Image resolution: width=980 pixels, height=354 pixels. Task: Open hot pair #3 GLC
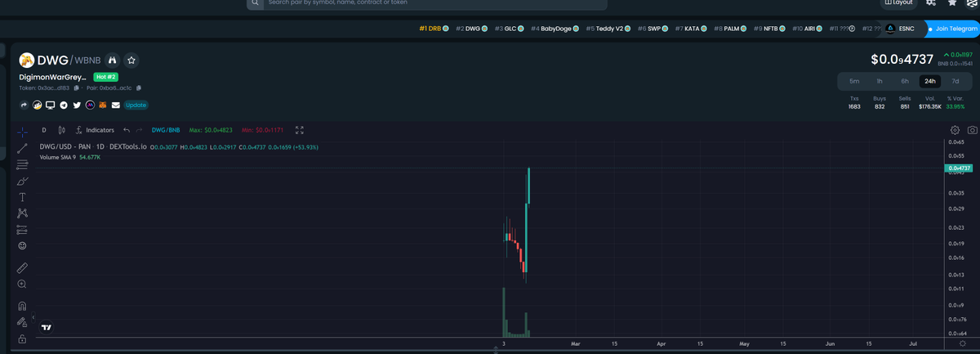tap(510, 29)
